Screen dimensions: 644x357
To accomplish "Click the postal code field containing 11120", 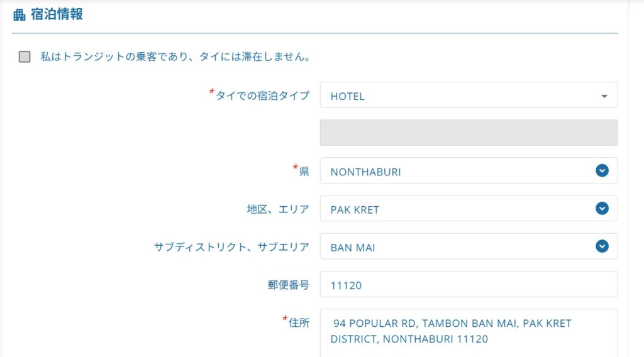I will 469,284.
